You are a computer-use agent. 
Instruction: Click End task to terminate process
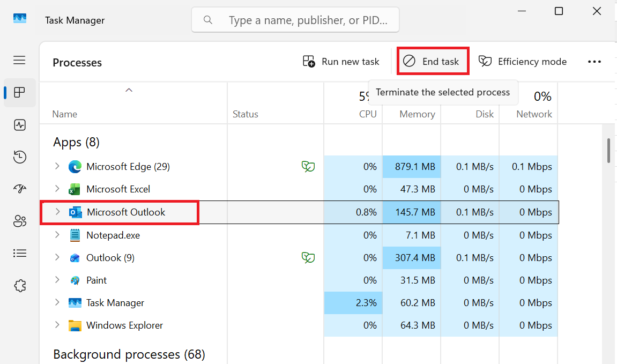point(433,62)
